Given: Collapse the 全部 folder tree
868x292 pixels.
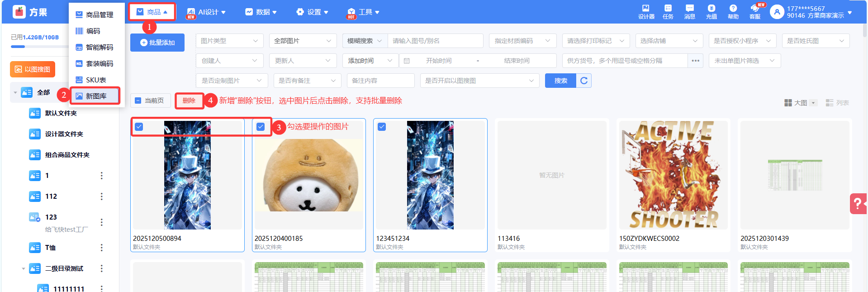Looking at the screenshot, I should click(x=15, y=92).
